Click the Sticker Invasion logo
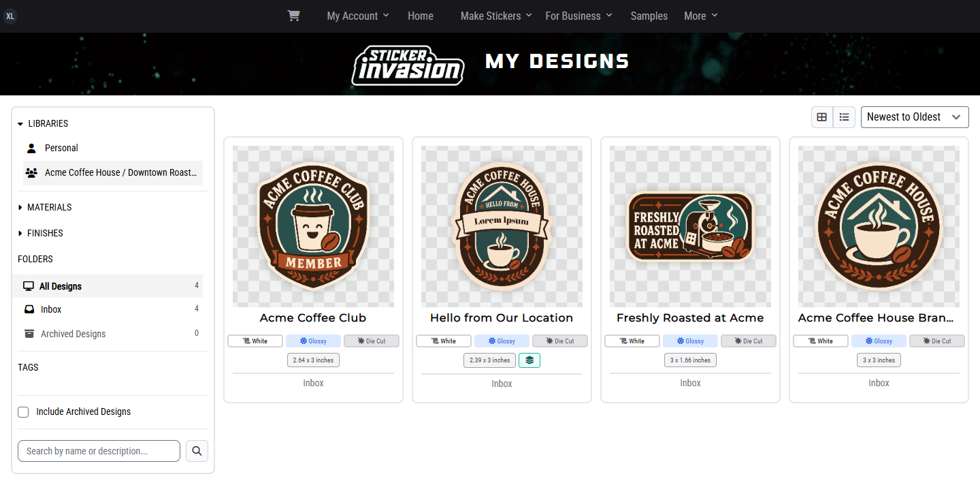This screenshot has height=483, width=980. 408,65
